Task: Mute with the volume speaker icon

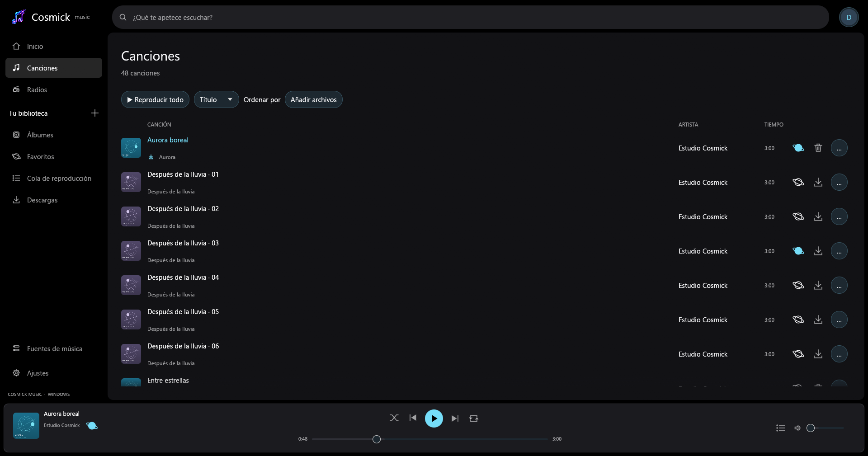Action: [x=797, y=428]
